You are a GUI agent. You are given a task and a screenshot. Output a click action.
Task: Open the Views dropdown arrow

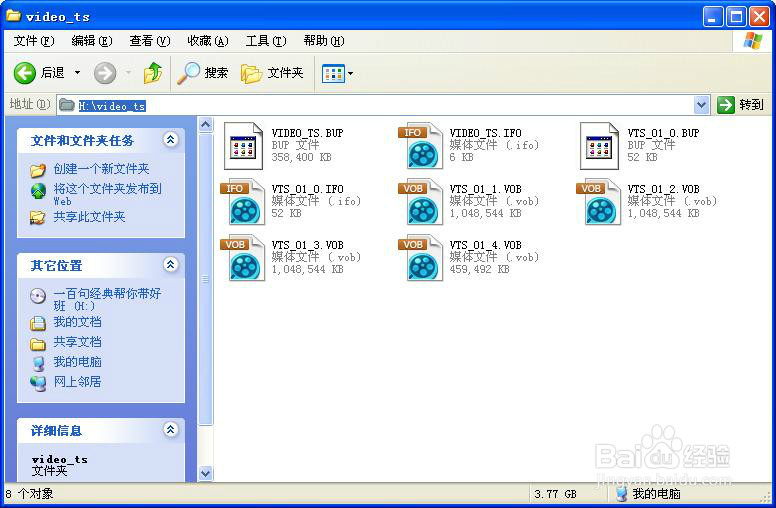point(350,74)
